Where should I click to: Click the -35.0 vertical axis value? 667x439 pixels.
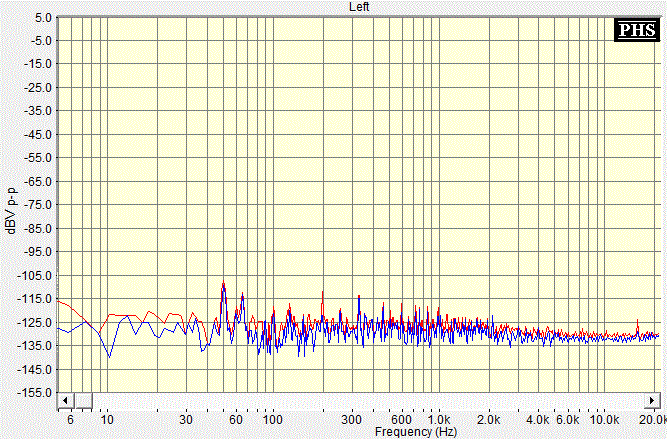point(37,111)
